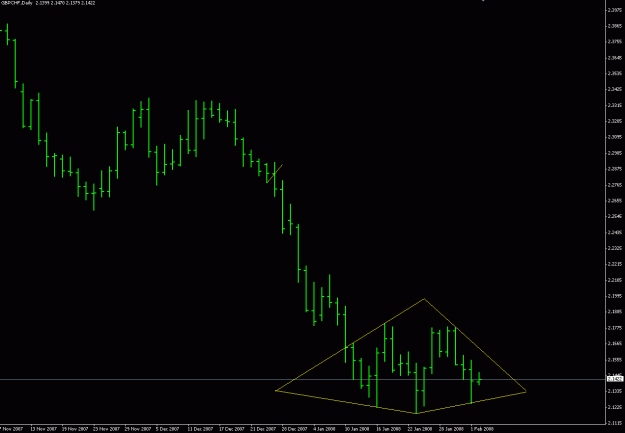The height and width of the screenshot is (433, 625).
Task: Click the 11 Dec 2007 date label
Action: coord(200,429)
